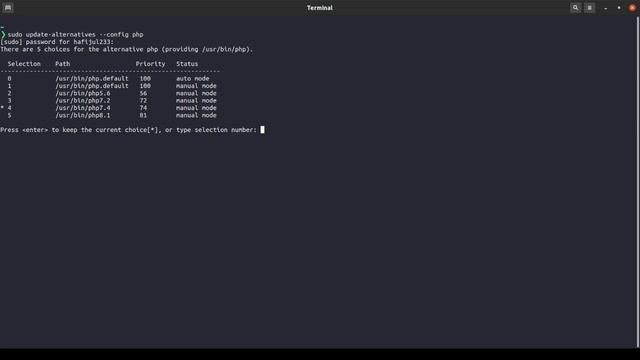This screenshot has height=360, width=640.
Task: Click 'manual mode' status for php7.4
Action: (196, 108)
